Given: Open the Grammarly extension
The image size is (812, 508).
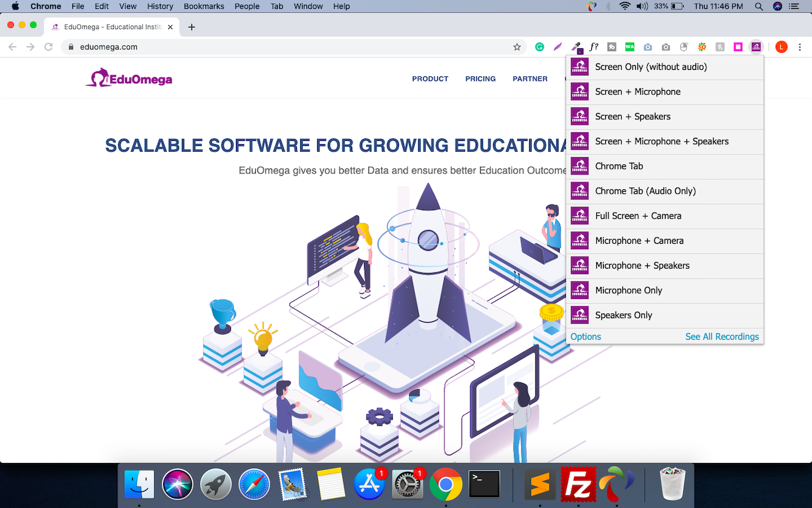Looking at the screenshot, I should (x=540, y=46).
